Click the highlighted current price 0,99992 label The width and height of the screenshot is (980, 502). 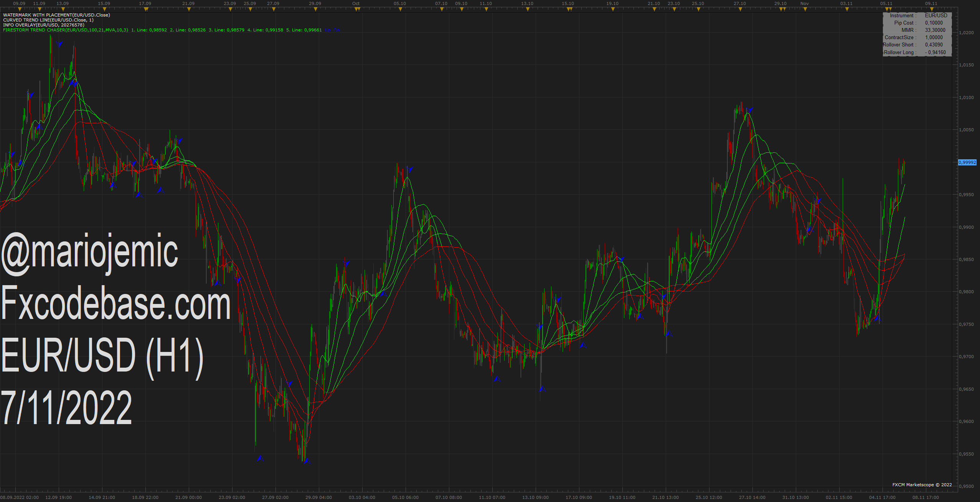pos(967,162)
